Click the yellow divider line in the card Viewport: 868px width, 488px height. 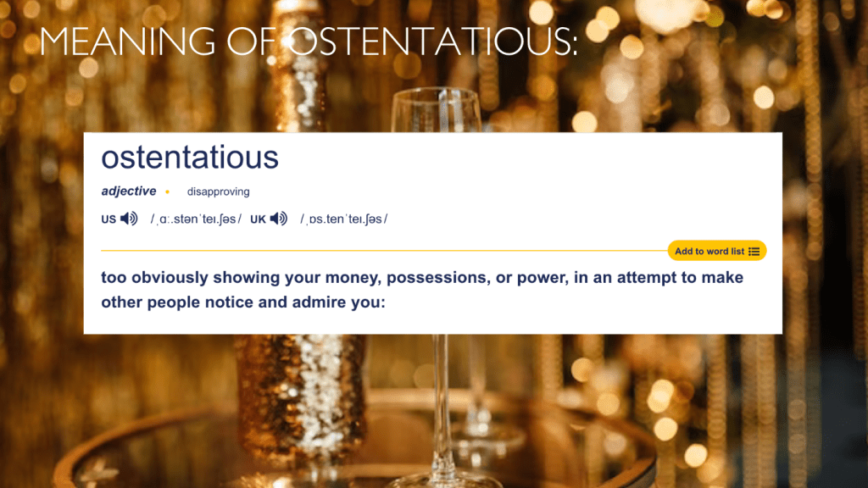tap(381, 251)
